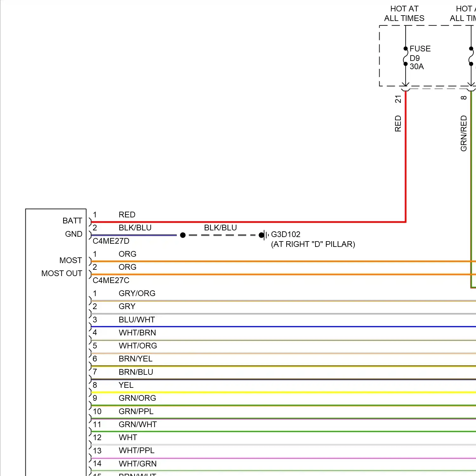
Task: Click the WHT label on pin 12
Action: [x=128, y=437]
